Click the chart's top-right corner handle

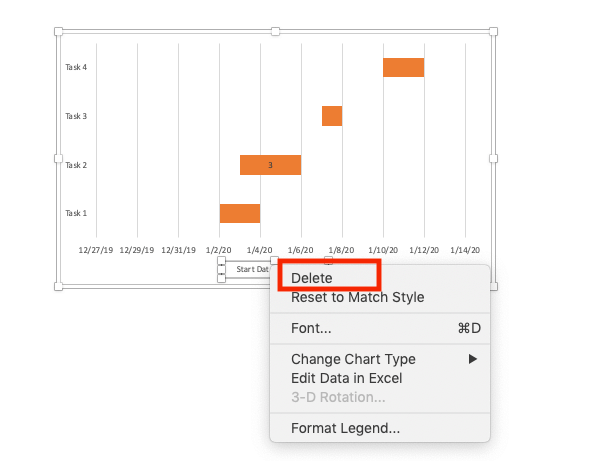point(493,31)
